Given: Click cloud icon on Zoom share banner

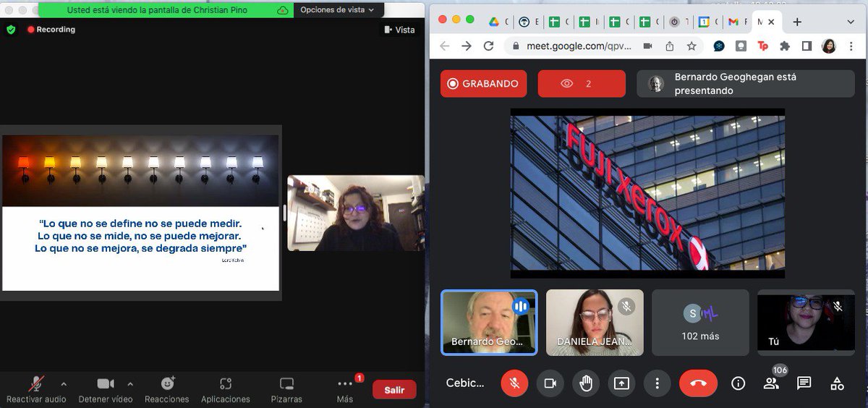Looking at the screenshot, I should 283,10.
